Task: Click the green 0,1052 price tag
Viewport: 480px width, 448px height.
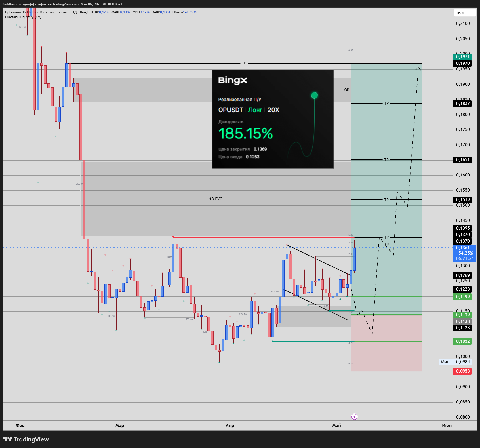Action: tap(463, 341)
